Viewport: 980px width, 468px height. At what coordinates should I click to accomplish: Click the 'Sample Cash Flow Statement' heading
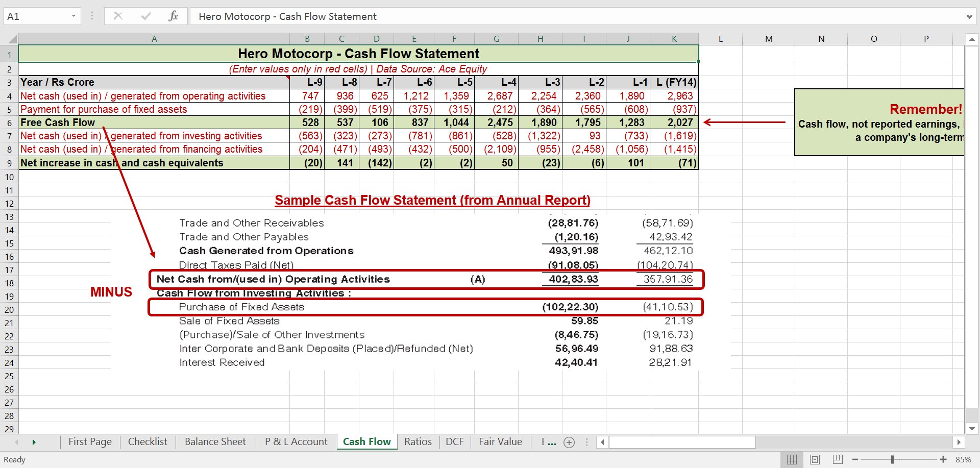[432, 200]
